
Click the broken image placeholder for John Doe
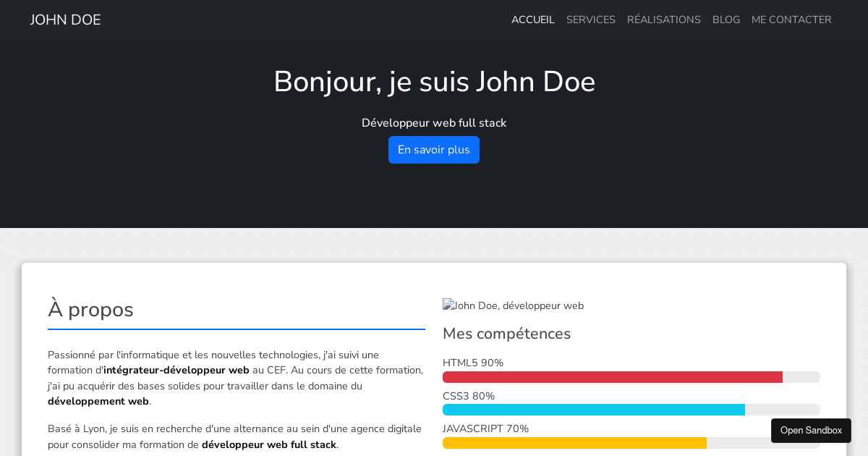(x=513, y=305)
